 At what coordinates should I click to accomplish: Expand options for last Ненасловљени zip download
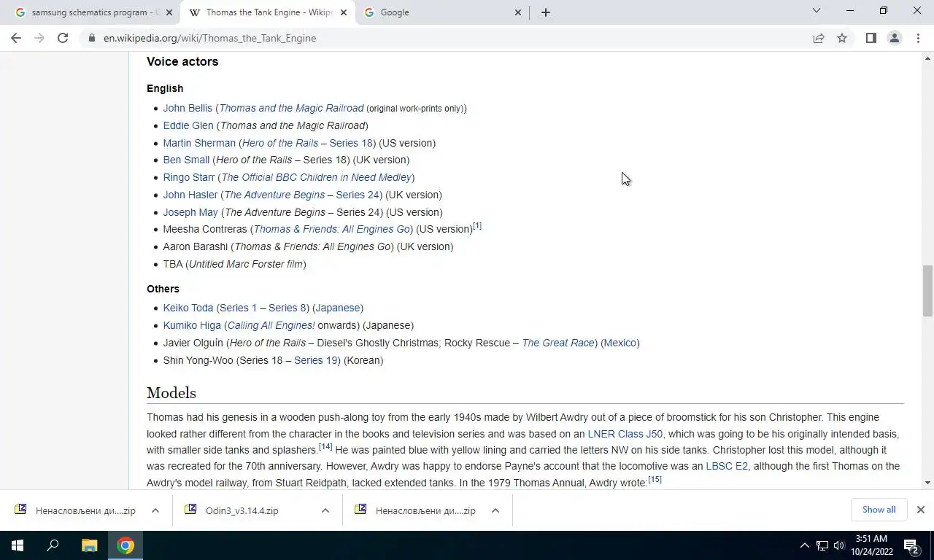[x=495, y=510]
